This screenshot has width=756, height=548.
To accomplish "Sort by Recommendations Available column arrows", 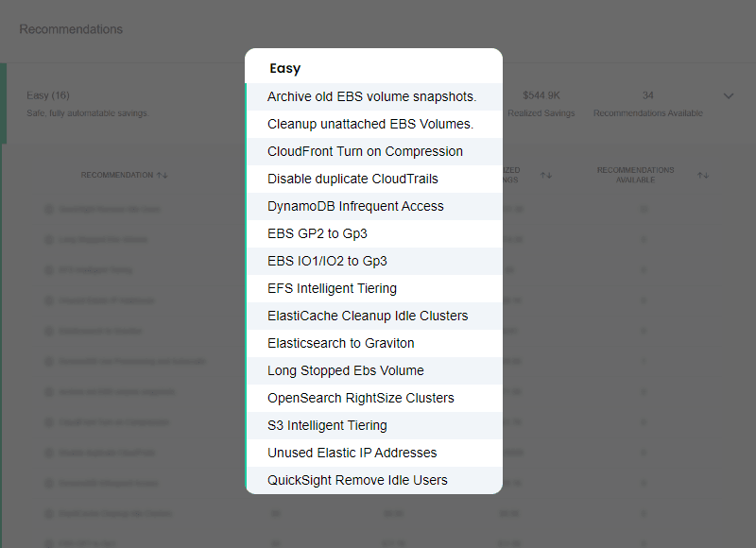I will coord(702,176).
